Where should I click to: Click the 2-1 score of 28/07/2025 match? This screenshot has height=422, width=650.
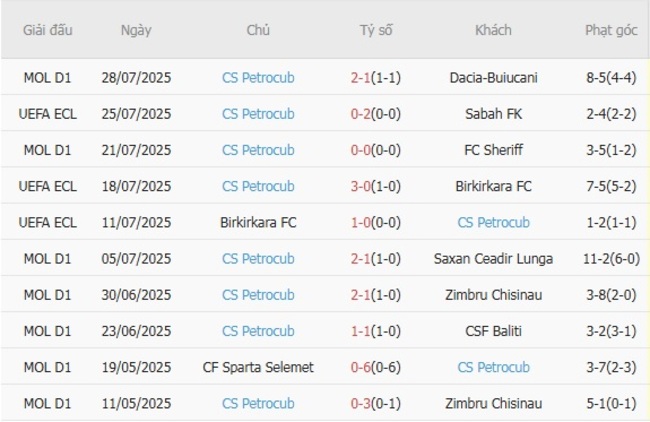pyautogui.click(x=364, y=78)
